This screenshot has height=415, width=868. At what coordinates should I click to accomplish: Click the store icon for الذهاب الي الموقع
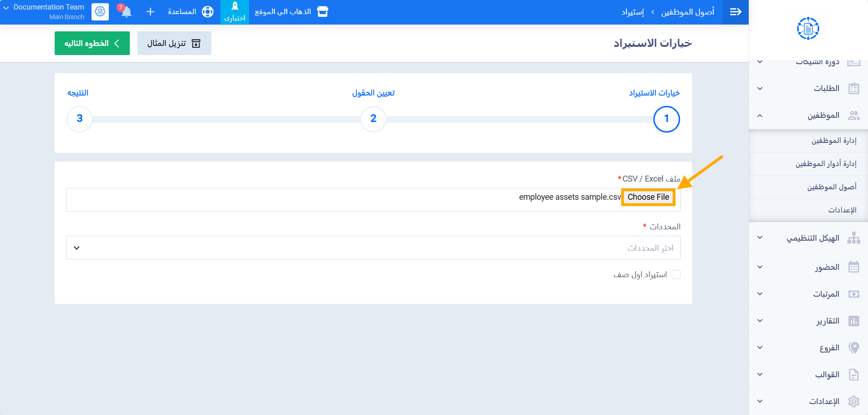[322, 12]
